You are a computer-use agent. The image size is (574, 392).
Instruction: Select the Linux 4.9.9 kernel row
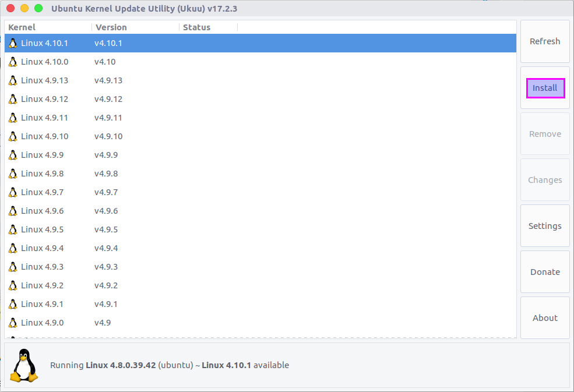260,155
